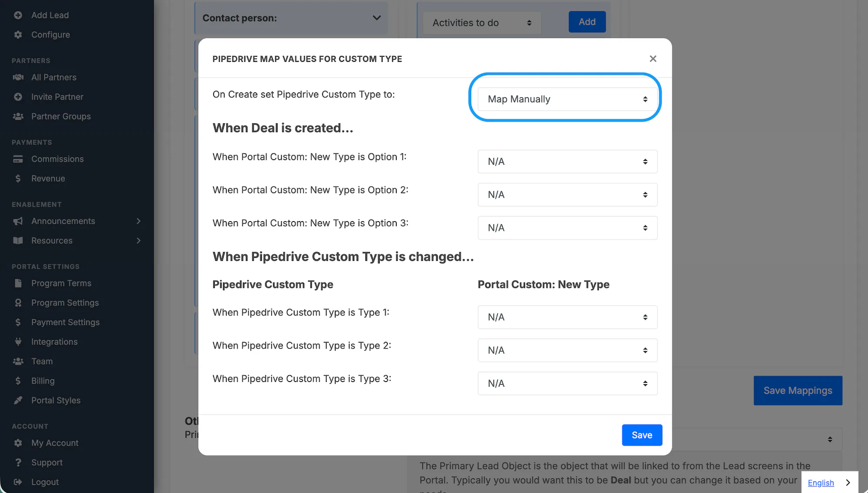The image size is (868, 493).
Task: Click the Partner Groups people icon
Action: 18,116
